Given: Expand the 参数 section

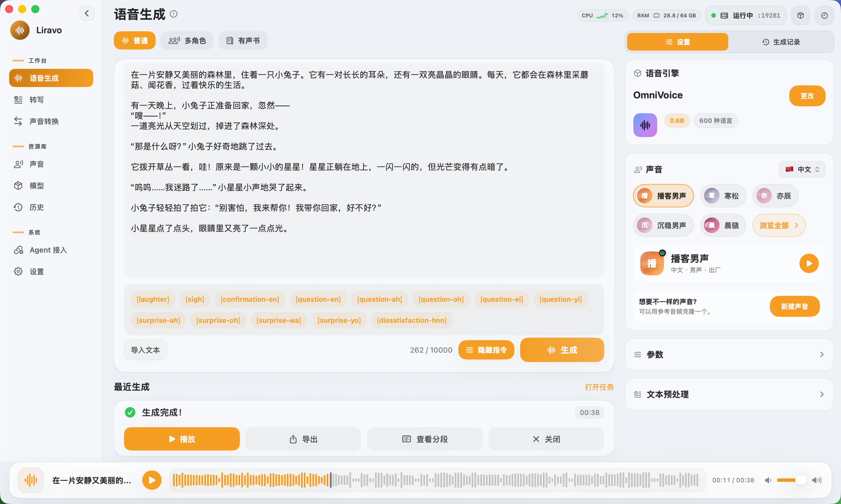Looking at the screenshot, I should click(x=729, y=355).
